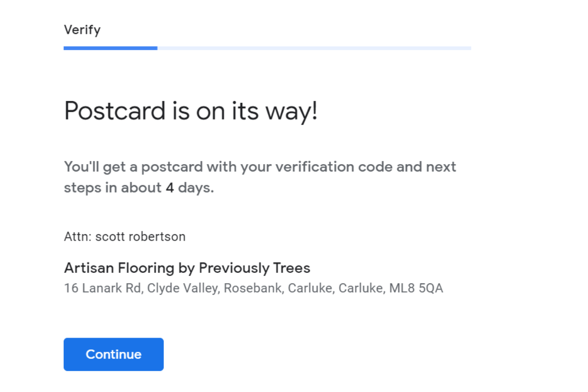The width and height of the screenshot is (588, 392).
Task: Click the postcode "ML8 5QA"
Action: click(416, 288)
